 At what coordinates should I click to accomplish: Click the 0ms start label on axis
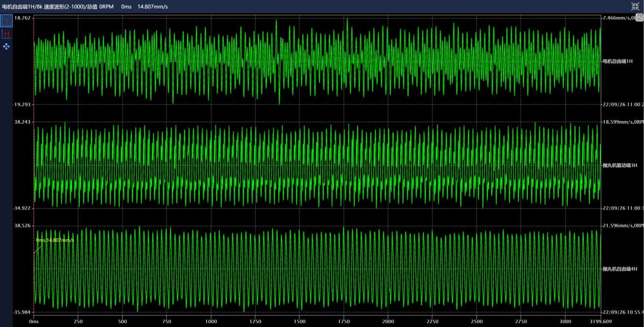pos(34,322)
